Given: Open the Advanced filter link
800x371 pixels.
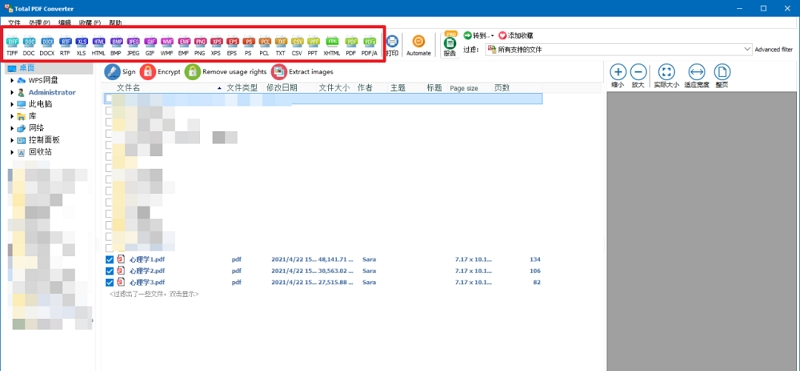Looking at the screenshot, I should (x=773, y=50).
